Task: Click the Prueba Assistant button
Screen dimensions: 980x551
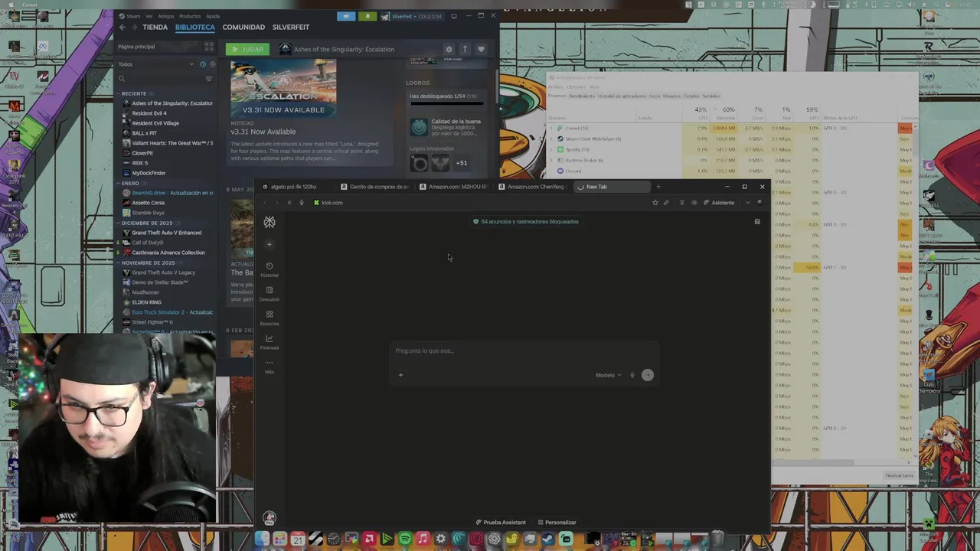Action: pyautogui.click(x=501, y=522)
